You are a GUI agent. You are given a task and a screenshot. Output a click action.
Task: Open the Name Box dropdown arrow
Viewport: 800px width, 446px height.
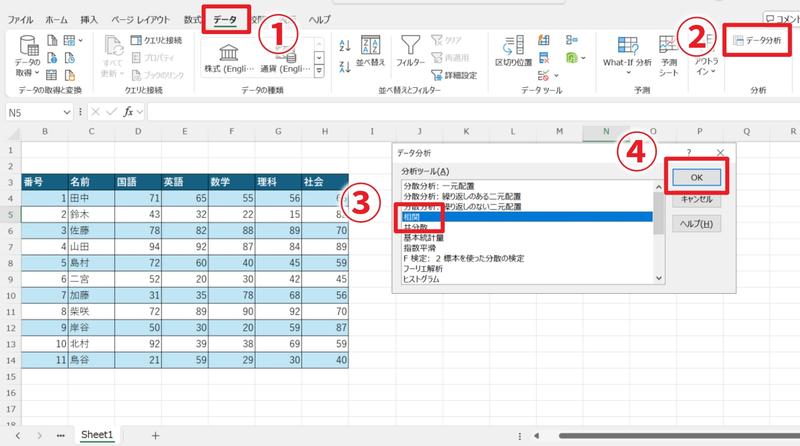67,112
